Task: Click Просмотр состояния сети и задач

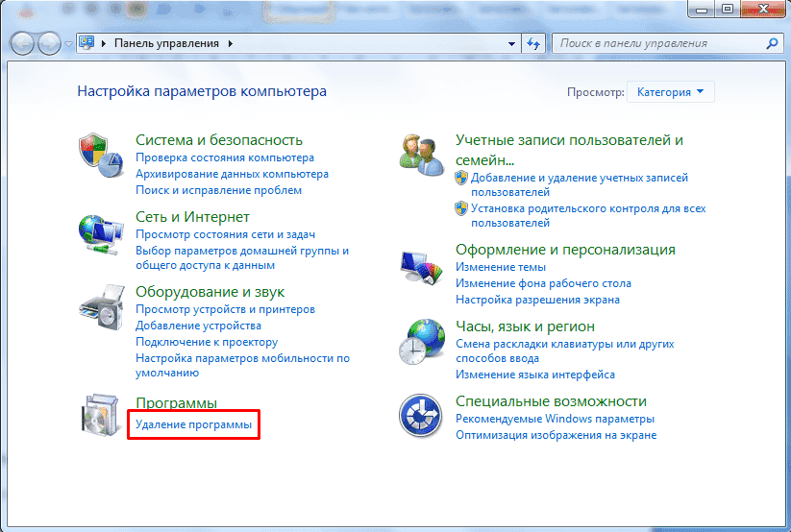Action: point(225,234)
